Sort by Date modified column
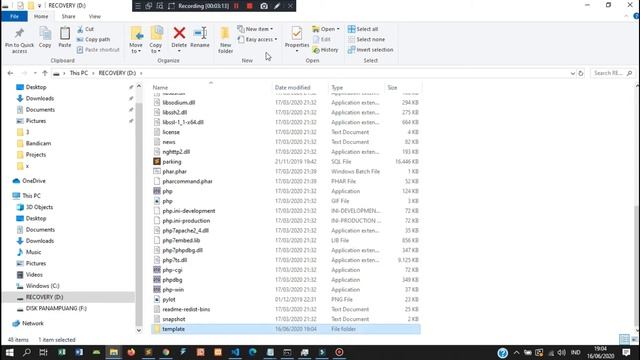 [x=292, y=87]
